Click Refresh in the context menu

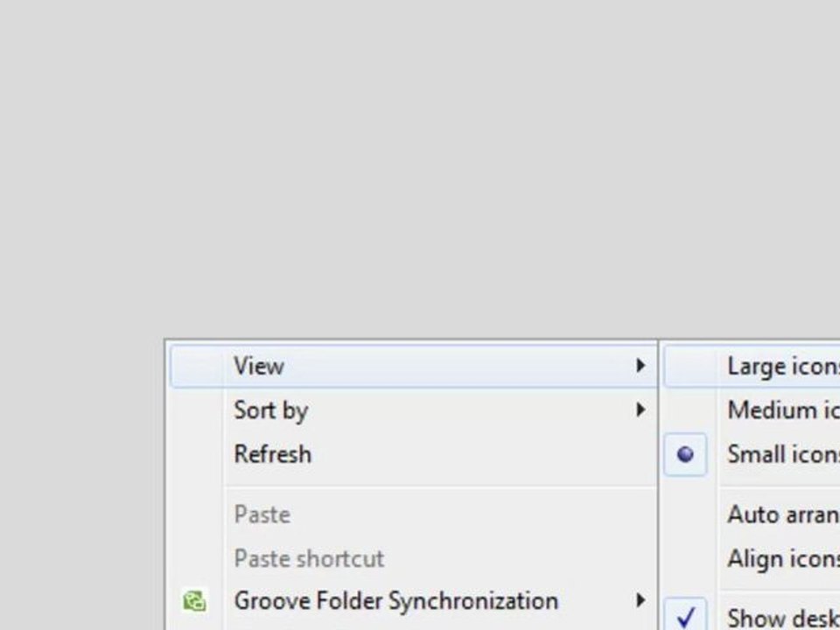tap(414, 454)
